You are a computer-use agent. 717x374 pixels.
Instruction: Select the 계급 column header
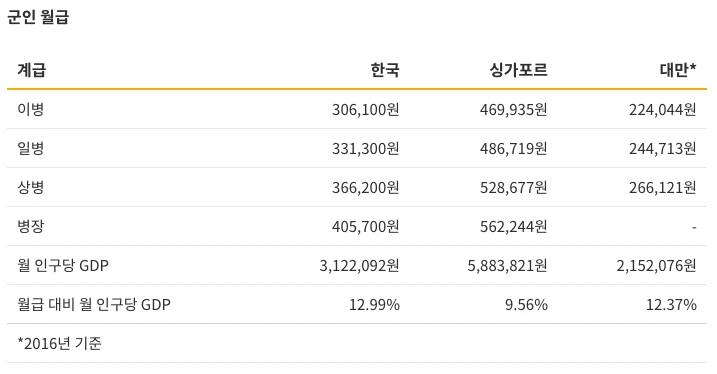coord(32,70)
